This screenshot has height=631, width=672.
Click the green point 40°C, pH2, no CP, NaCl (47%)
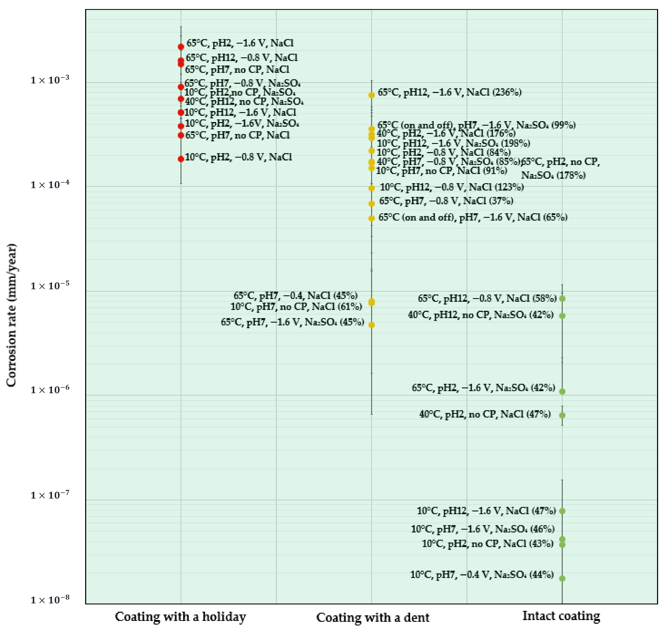click(562, 415)
